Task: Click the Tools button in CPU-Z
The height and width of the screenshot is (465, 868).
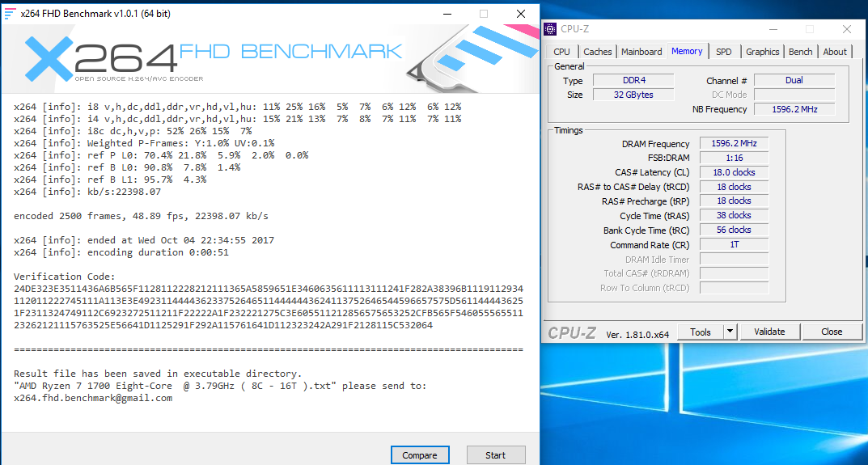Action: pyautogui.click(x=701, y=332)
